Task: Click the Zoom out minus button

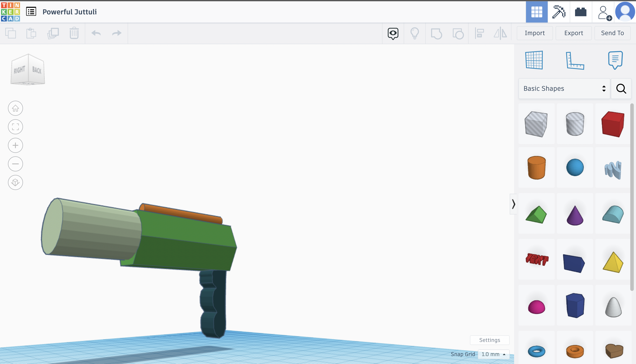Action: click(15, 164)
